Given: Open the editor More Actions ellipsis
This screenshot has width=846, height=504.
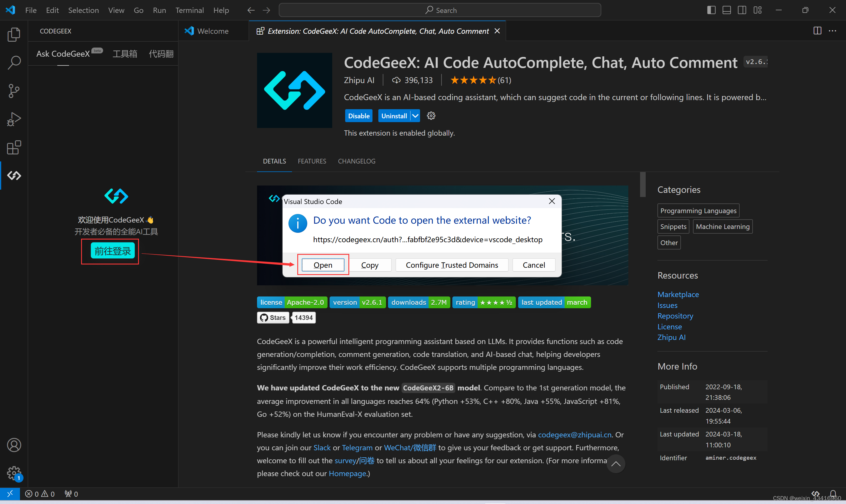Looking at the screenshot, I should pos(832,31).
